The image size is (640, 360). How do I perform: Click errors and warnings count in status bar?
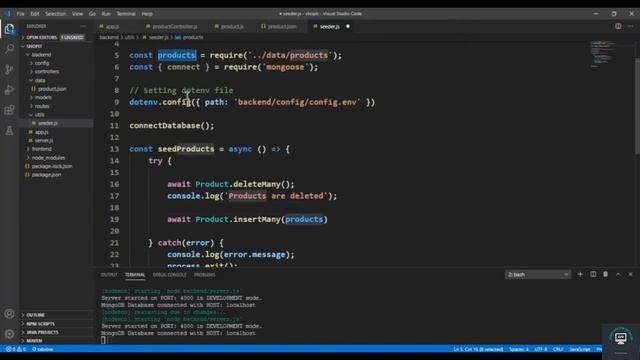(x=16, y=349)
